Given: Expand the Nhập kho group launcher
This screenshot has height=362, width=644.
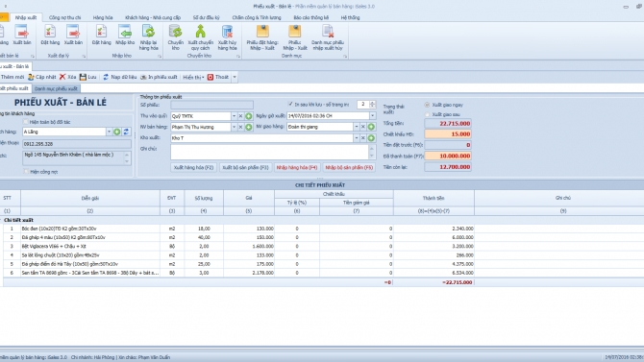Looking at the screenshot, I should (160, 57).
